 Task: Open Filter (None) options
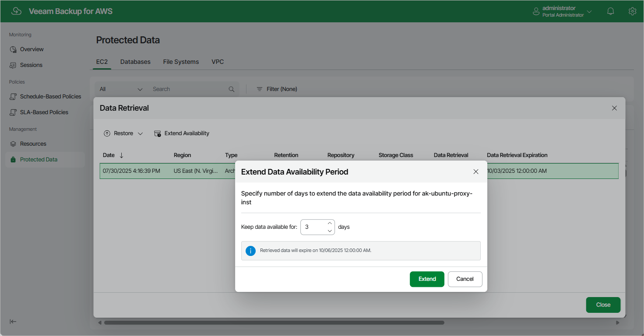[277, 89]
